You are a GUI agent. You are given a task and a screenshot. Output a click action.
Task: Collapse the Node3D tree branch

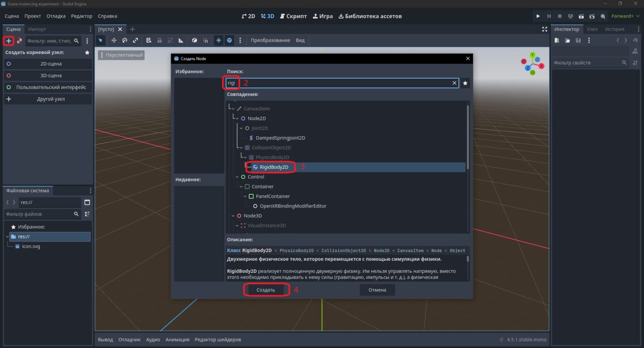(x=233, y=216)
